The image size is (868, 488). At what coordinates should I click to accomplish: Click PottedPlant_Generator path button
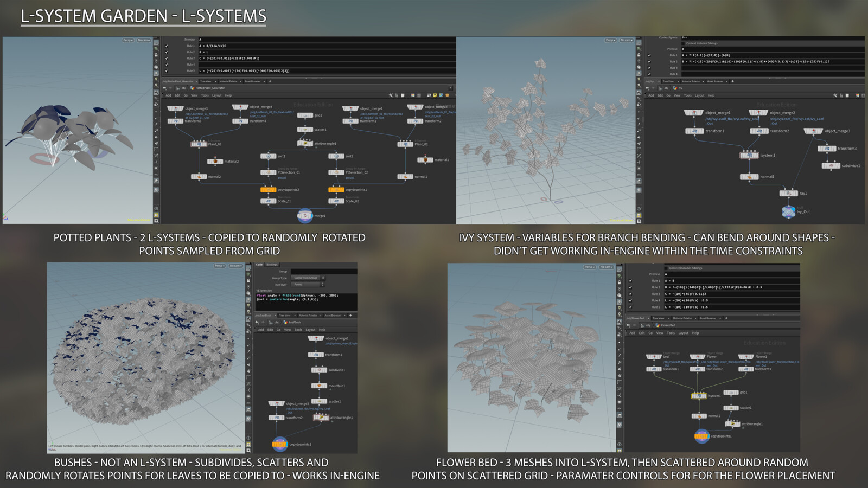coord(208,88)
